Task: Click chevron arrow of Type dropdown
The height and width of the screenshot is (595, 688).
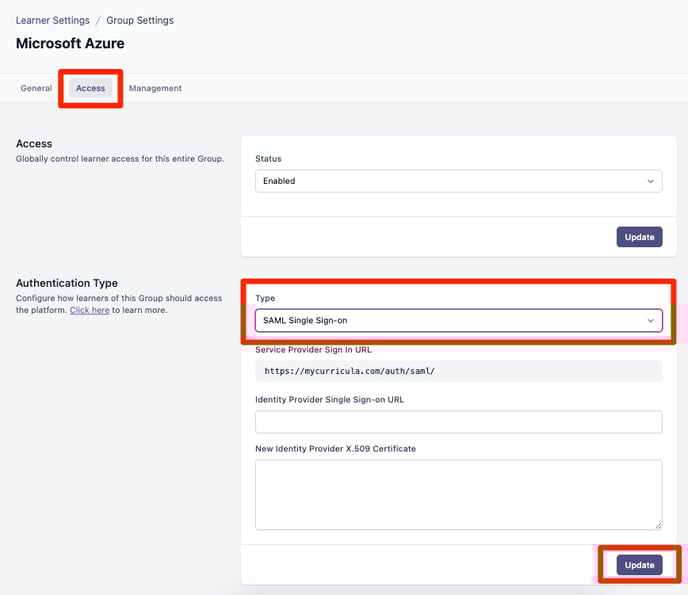Action: (x=650, y=320)
